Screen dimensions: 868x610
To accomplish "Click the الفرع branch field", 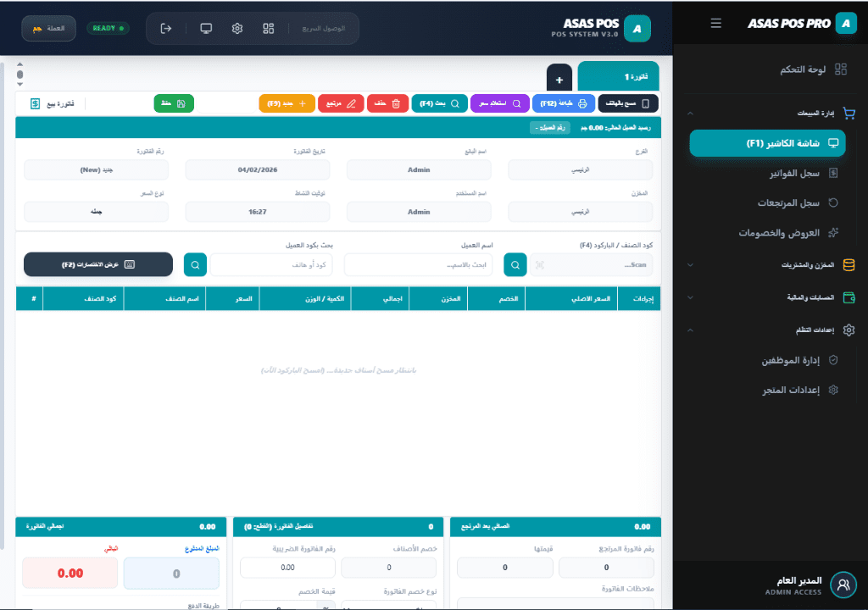I will (580, 170).
